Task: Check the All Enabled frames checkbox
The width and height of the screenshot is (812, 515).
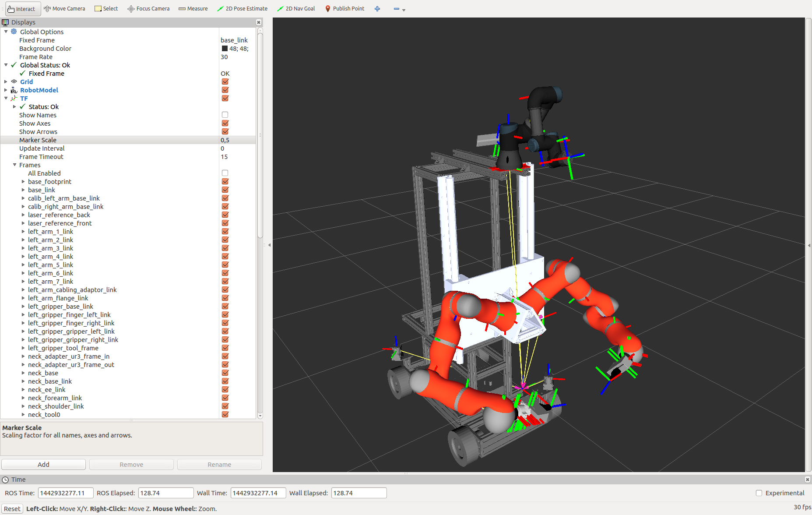Action: [x=225, y=173]
